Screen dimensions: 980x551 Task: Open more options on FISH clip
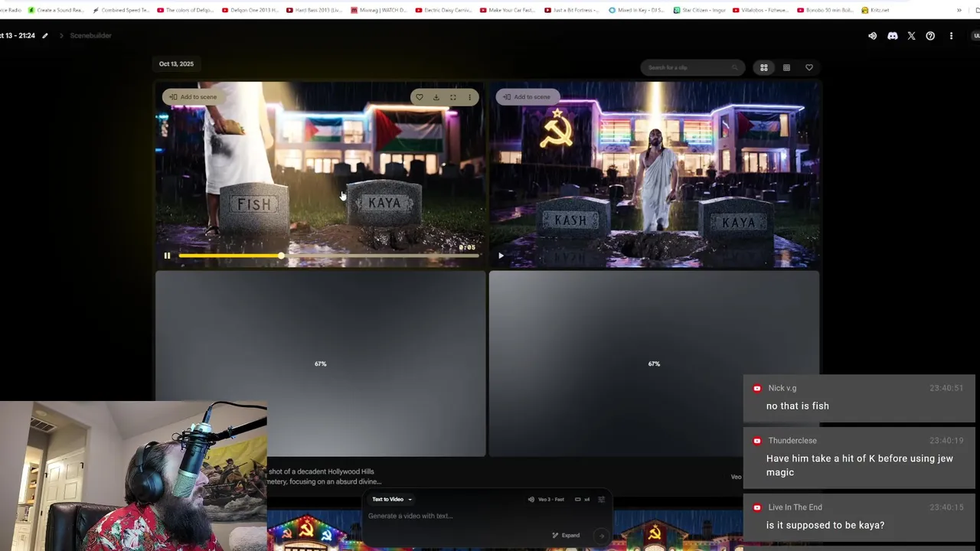[469, 97]
